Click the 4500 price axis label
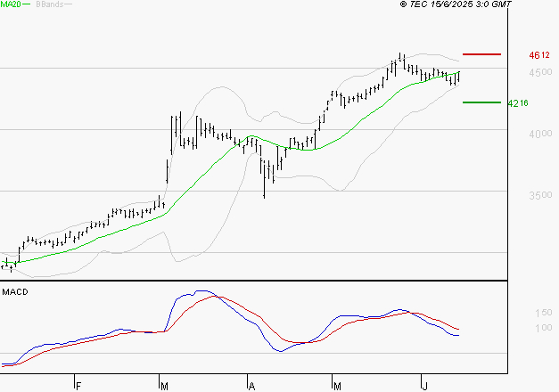The width and height of the screenshot is (559, 392). click(540, 72)
